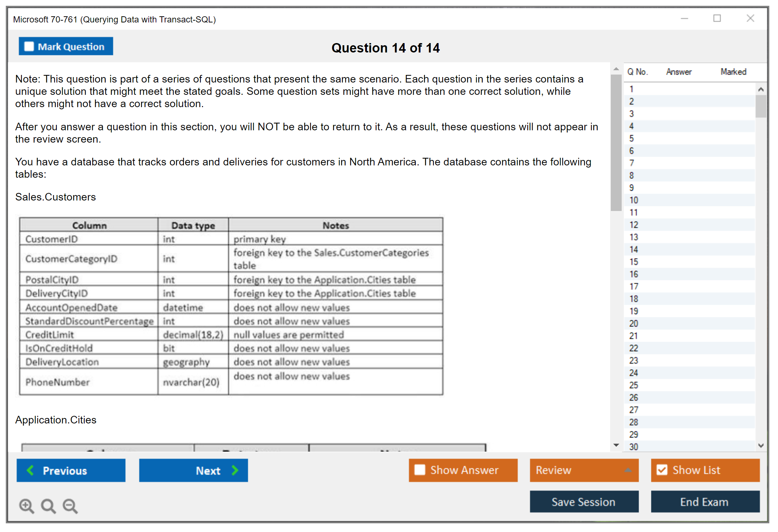Click question list scroll down arrow
778x532 pixels.
click(761, 446)
